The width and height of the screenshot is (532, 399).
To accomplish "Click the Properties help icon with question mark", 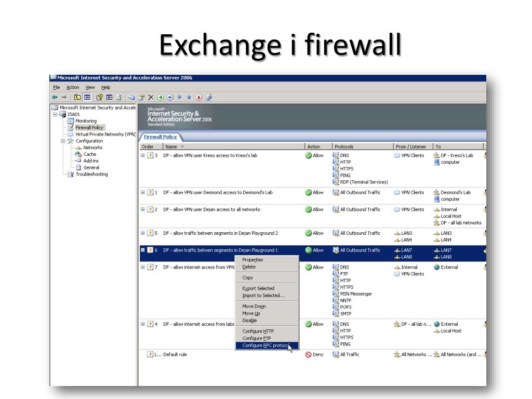I will click(99, 97).
